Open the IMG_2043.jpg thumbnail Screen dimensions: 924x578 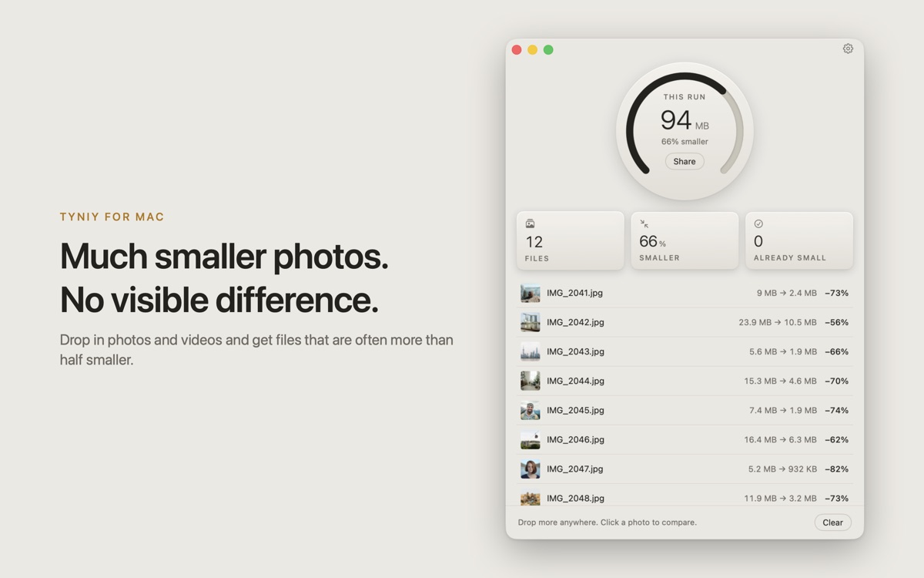tap(530, 351)
